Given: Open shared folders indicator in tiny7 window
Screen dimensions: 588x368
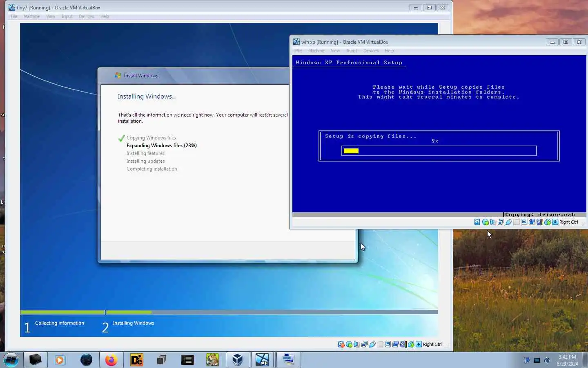Looking at the screenshot, I should click(380, 344).
